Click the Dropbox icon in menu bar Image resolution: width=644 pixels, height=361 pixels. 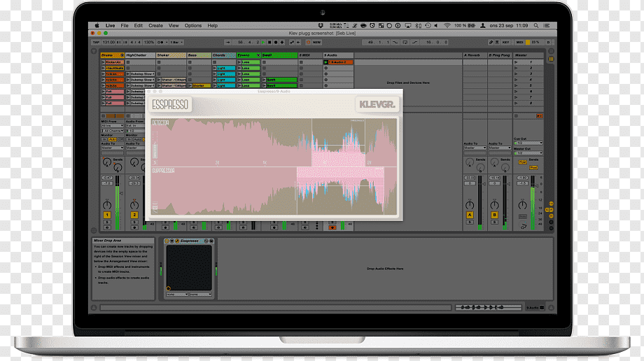pos(321,25)
